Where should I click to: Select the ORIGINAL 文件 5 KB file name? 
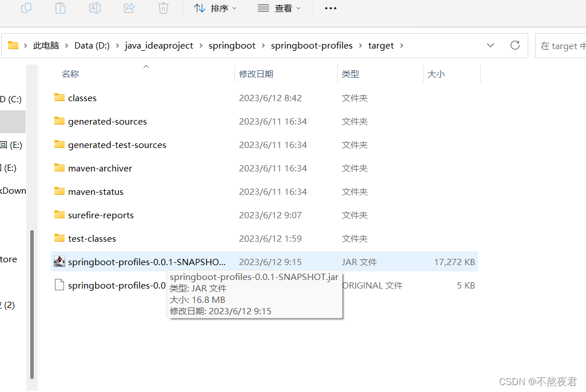117,286
